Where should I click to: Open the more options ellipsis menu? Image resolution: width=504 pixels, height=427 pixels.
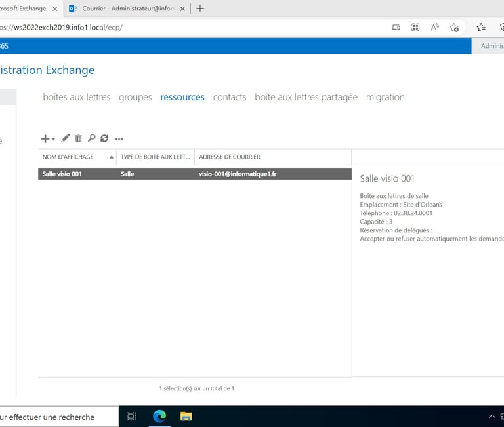click(x=119, y=139)
